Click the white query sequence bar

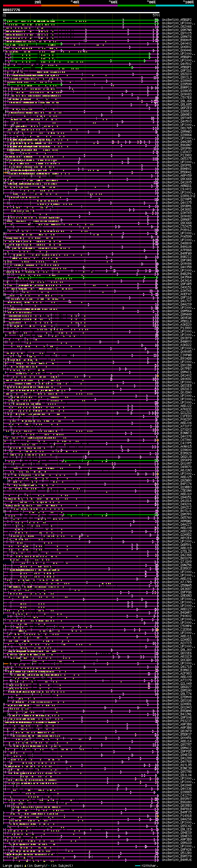point(81,12)
